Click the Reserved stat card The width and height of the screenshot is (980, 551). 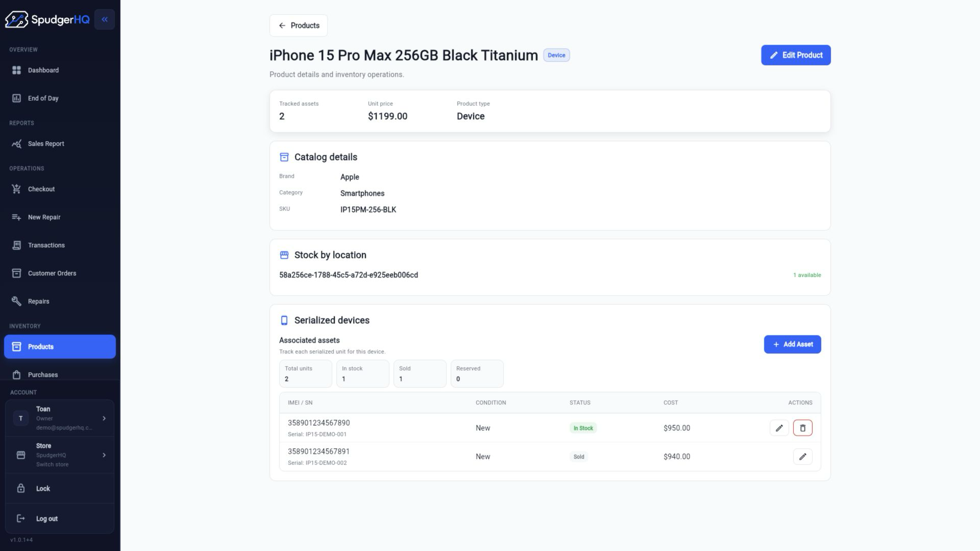tap(477, 374)
